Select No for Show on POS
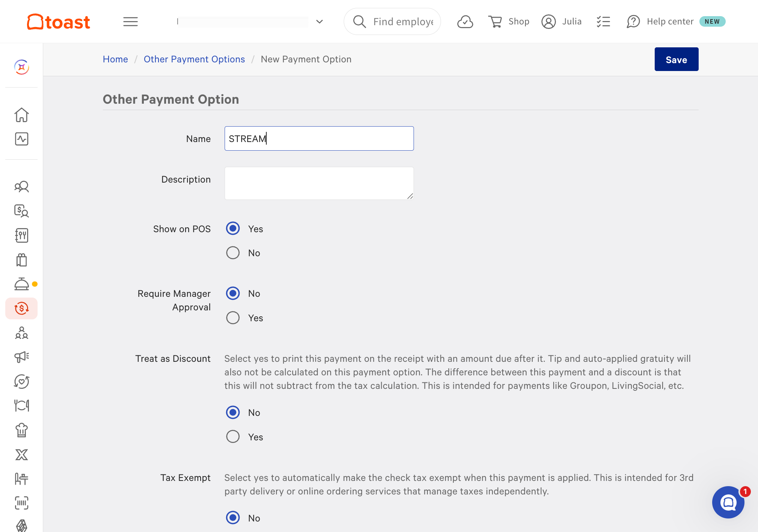Image resolution: width=758 pixels, height=532 pixels. tap(233, 253)
